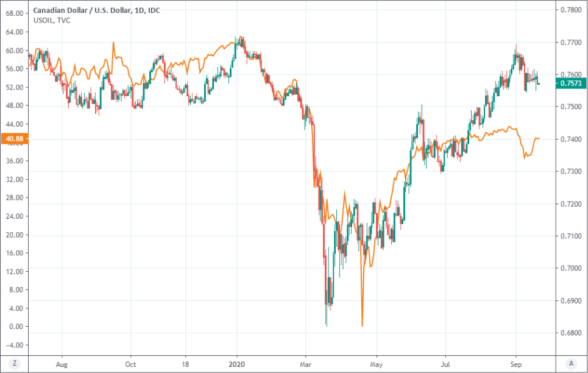Click the 0.7400 level on the right scale

(570, 139)
